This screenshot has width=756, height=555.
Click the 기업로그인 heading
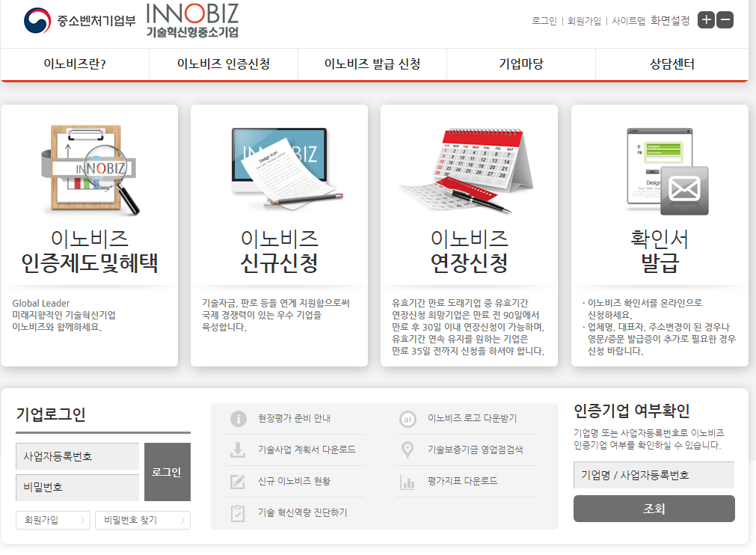(x=51, y=414)
